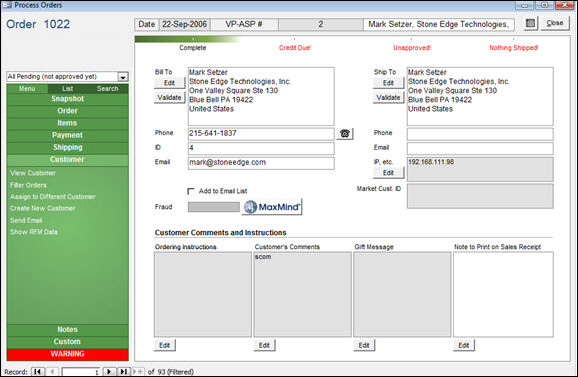Go to next record navigation arrow
This screenshot has width=578, height=377.
point(109,371)
